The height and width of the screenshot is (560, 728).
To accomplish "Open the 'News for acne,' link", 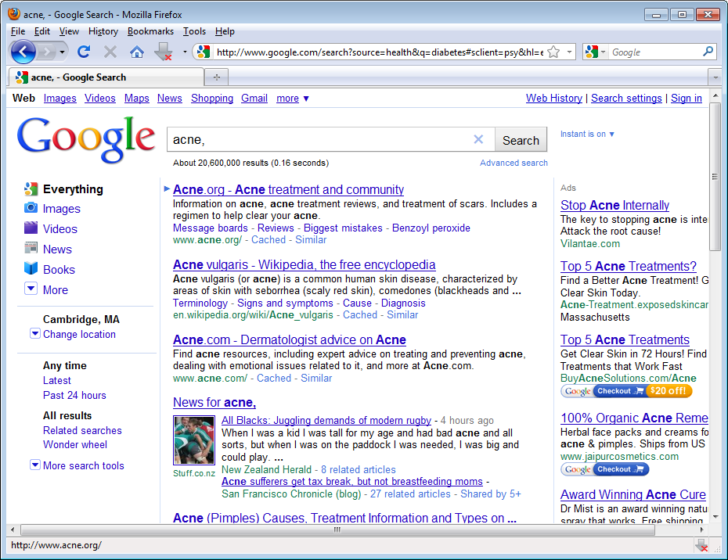I will [x=214, y=402].
